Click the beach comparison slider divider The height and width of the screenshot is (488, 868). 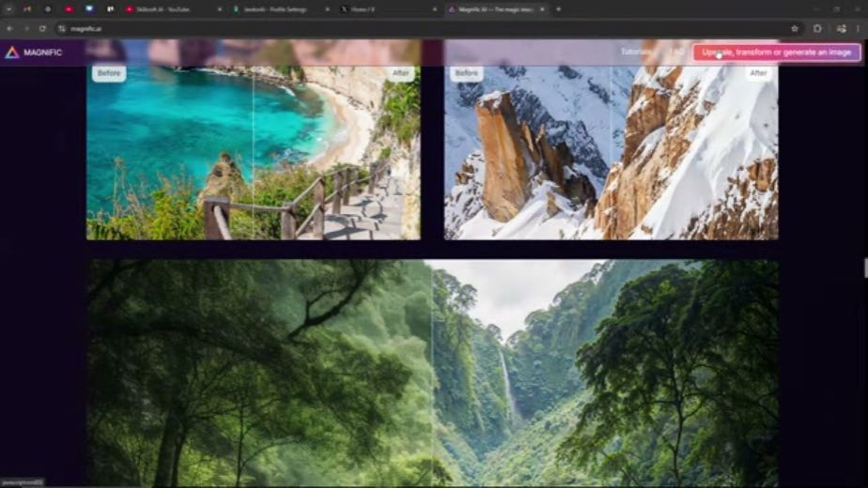[x=253, y=152]
